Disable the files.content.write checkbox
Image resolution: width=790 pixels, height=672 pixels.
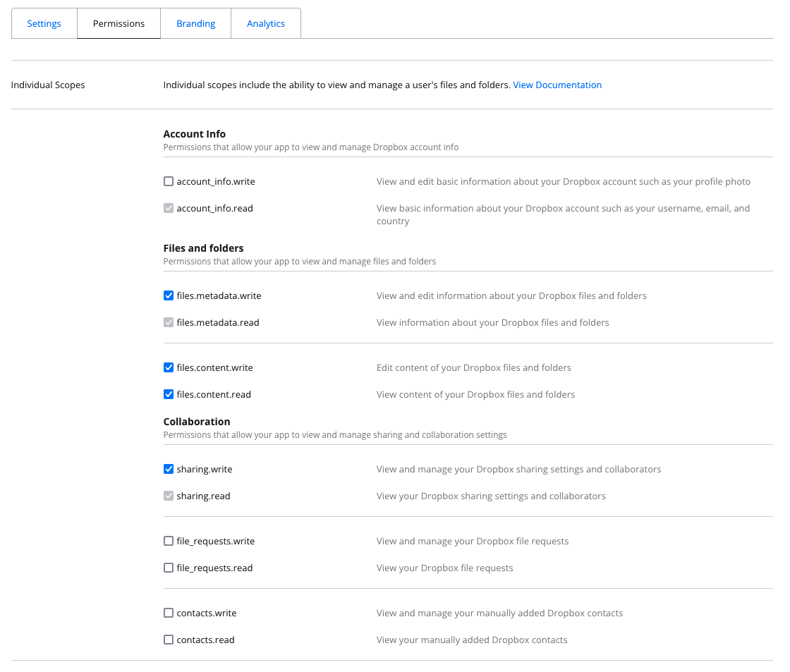(x=169, y=368)
